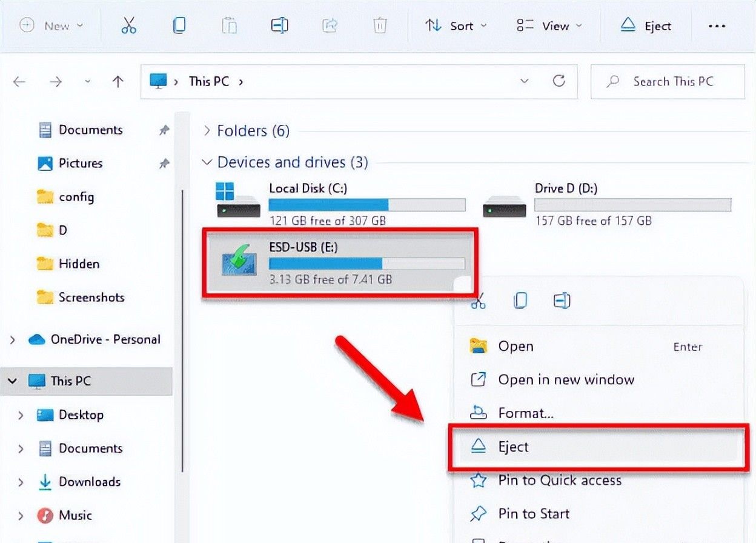756x543 pixels.
Task: Click the pin icon next to Pictures
Action: 164,164
